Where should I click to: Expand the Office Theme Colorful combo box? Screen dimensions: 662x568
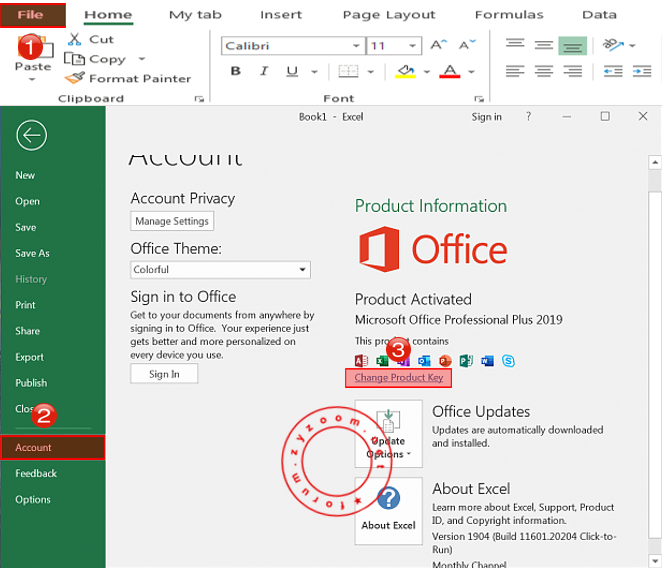pos(220,270)
